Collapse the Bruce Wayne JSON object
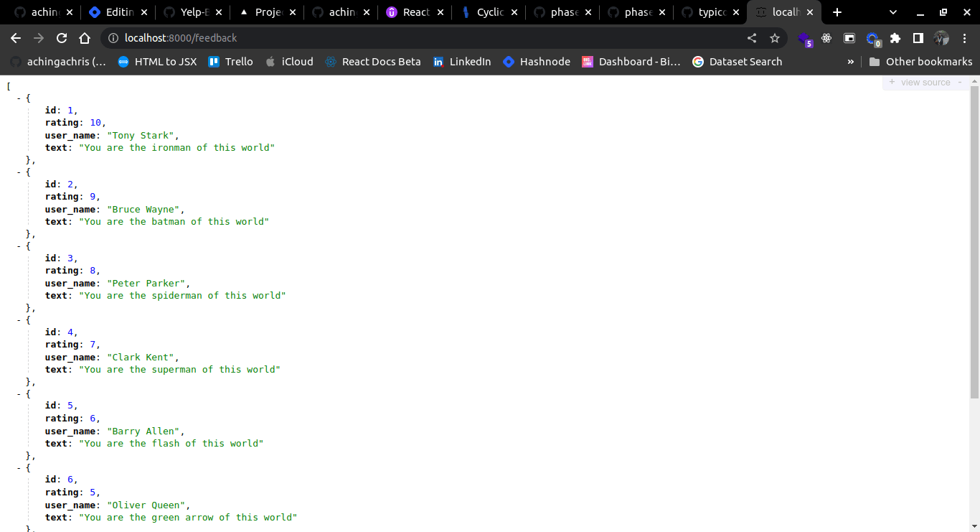 (x=19, y=172)
